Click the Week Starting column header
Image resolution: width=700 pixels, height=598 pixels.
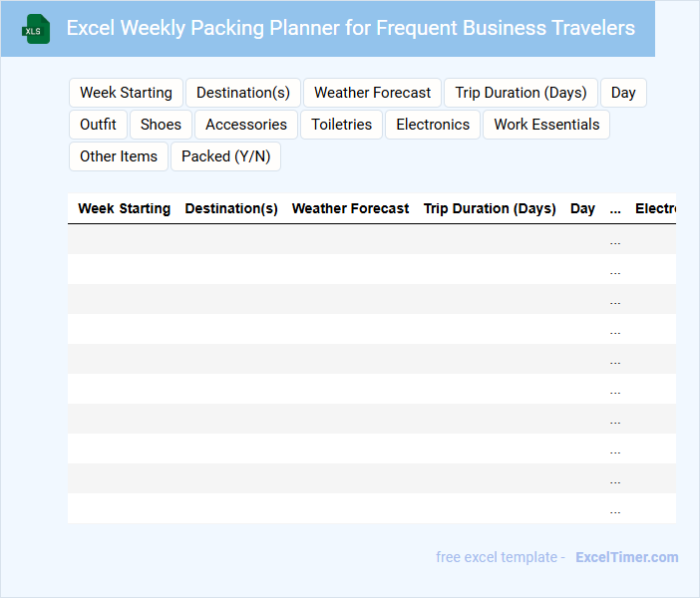124,209
